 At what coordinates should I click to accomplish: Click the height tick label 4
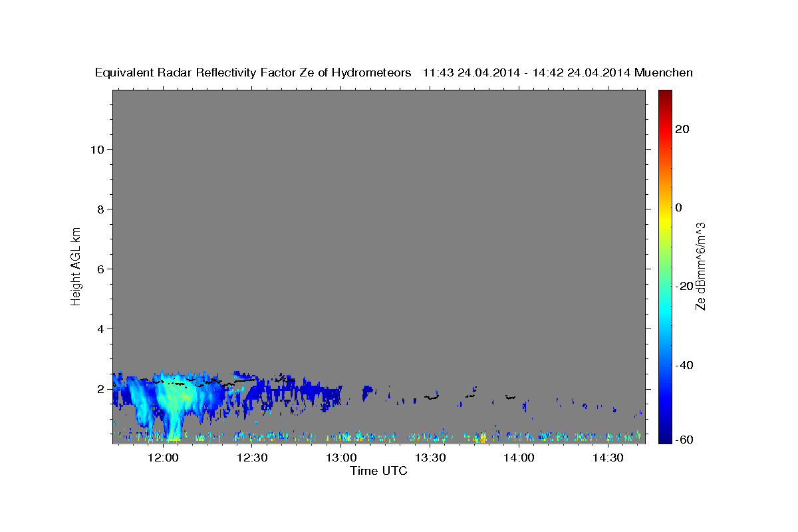[x=101, y=329]
